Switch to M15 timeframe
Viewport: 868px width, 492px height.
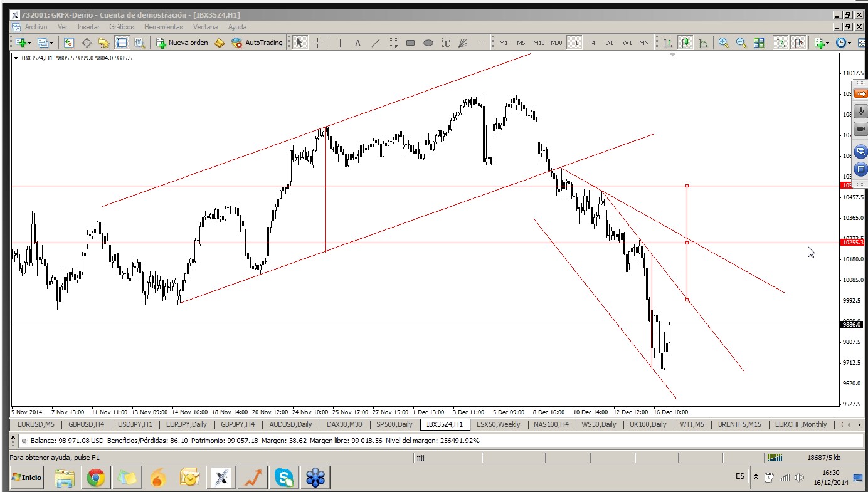coord(539,43)
